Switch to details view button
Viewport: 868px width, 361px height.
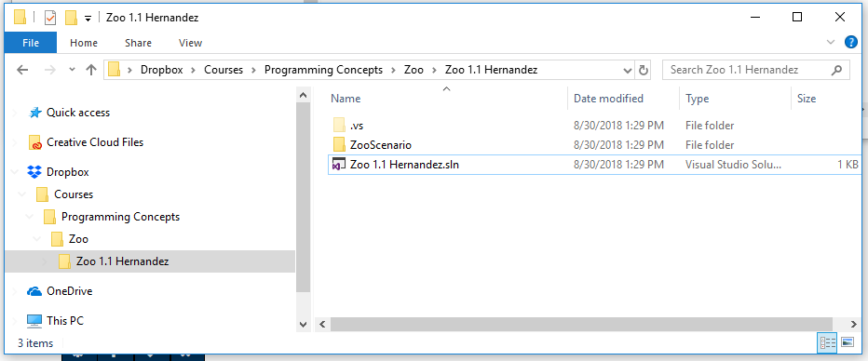827,342
